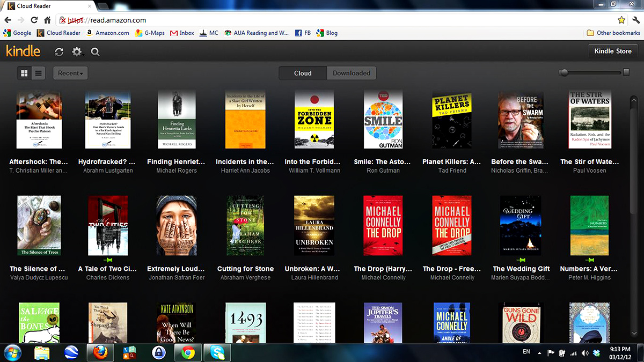
Task: Open Google Earth from taskbar
Action: pyautogui.click(x=71, y=352)
